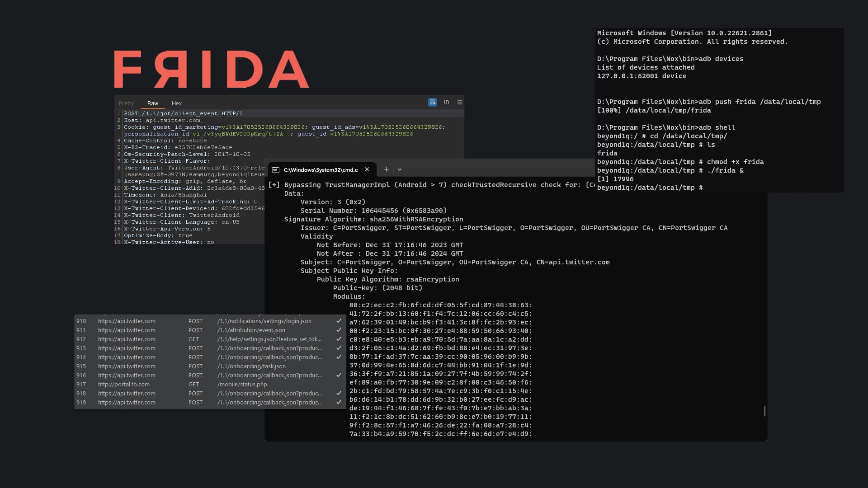The image size is (868, 488).
Task: Switch to the Hex tab
Action: pos(177,103)
